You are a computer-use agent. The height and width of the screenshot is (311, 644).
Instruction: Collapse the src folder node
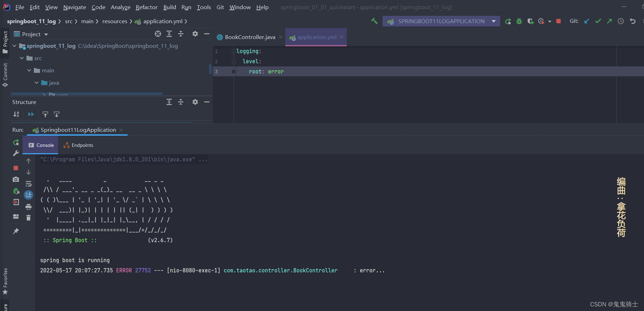22,58
